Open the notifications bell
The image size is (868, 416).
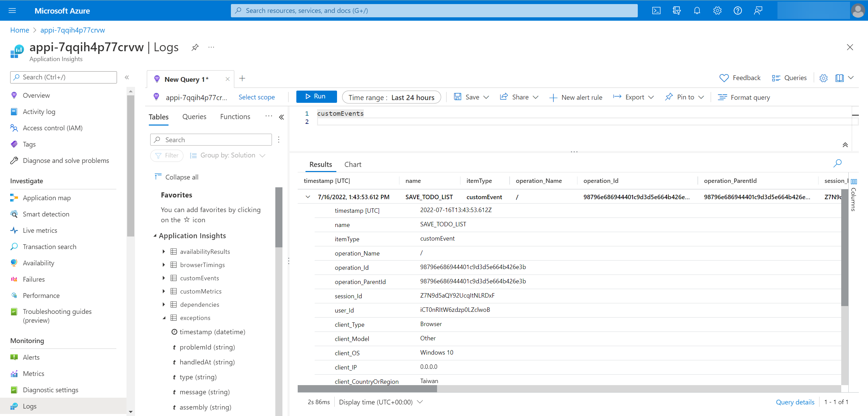pos(697,11)
